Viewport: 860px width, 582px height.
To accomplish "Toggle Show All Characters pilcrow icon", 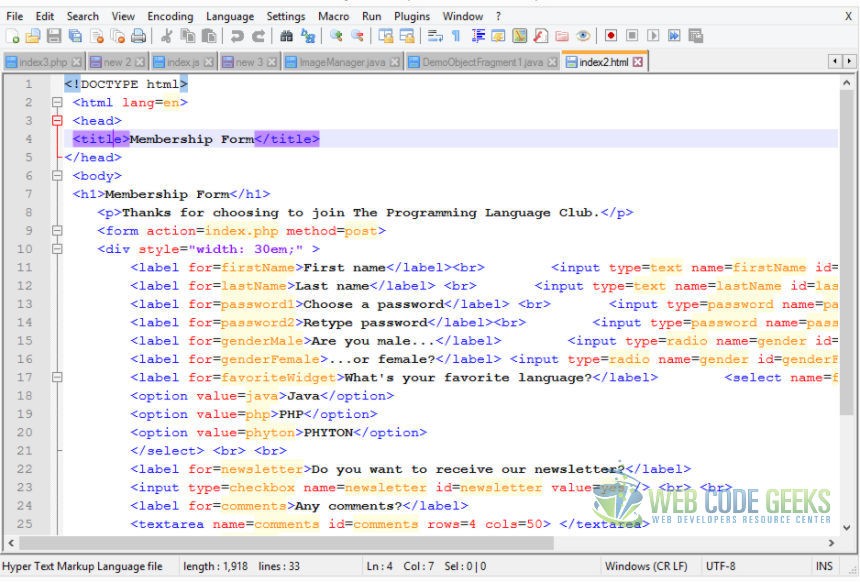I will click(x=456, y=36).
